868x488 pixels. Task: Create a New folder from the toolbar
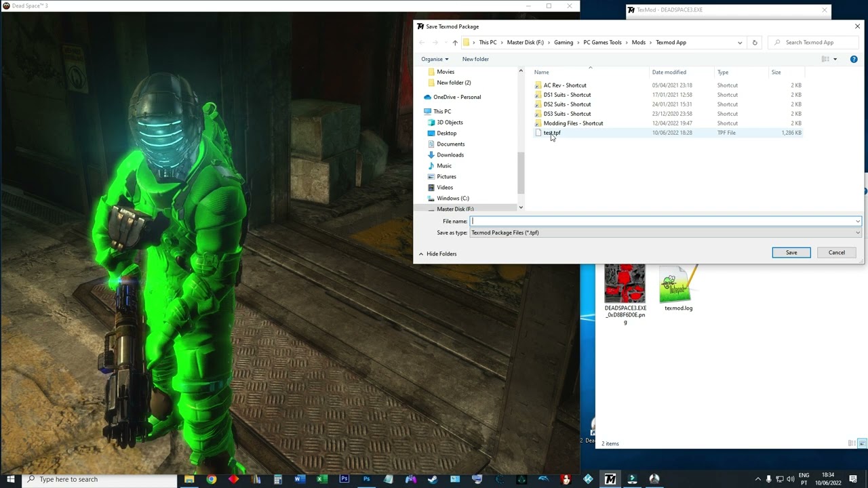[475, 59]
